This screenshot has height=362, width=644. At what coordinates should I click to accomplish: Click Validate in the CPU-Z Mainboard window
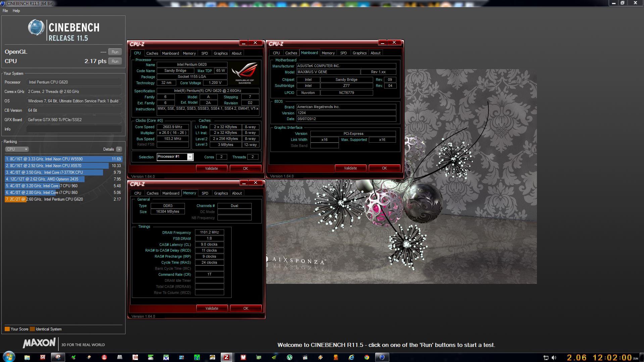click(350, 168)
